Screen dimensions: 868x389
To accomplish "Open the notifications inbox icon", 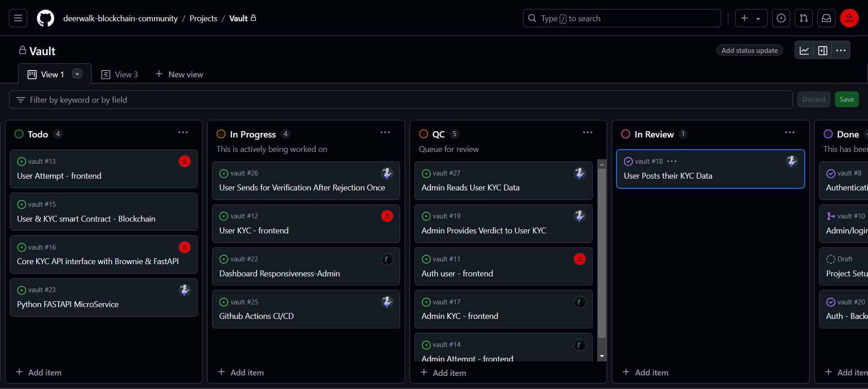I will [x=826, y=18].
